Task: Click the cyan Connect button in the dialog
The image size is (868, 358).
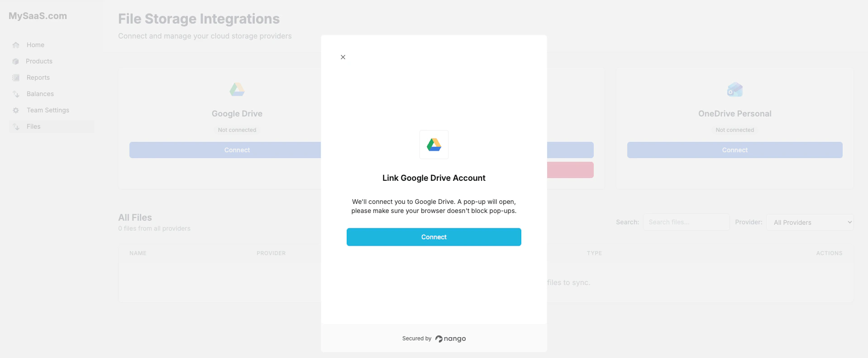Action: pos(434,237)
